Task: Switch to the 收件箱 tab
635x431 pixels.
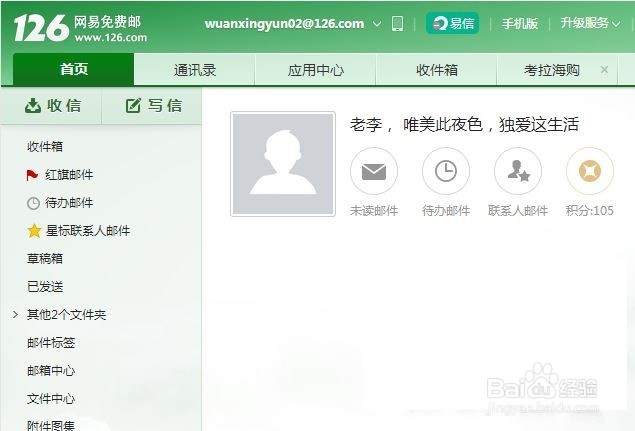Action: click(x=437, y=70)
